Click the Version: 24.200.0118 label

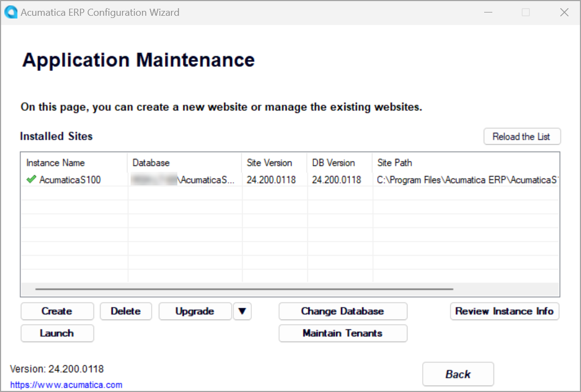click(x=57, y=369)
